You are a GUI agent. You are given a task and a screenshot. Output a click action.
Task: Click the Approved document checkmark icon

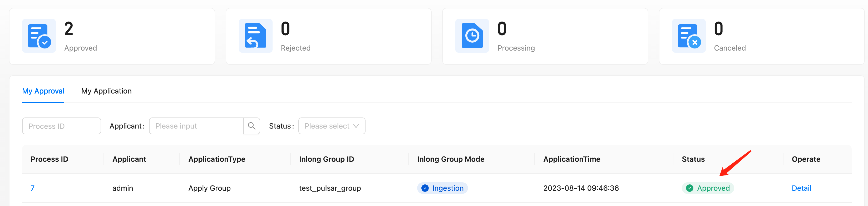[x=39, y=36]
